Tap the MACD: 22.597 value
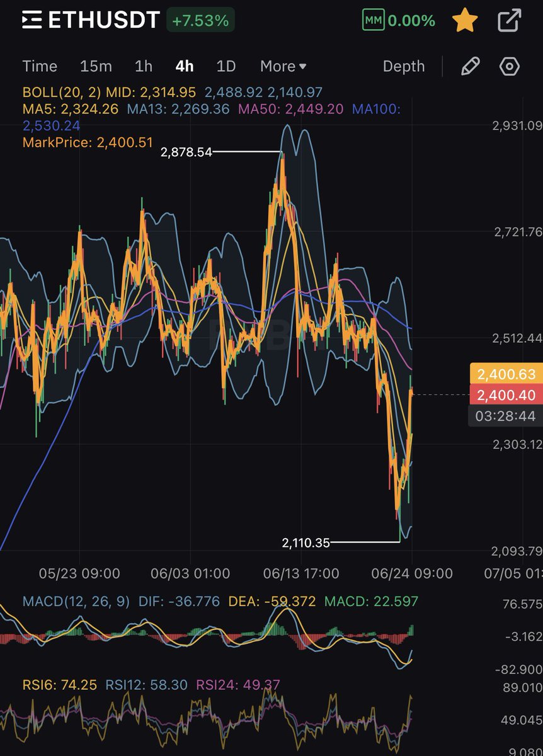 point(372,601)
